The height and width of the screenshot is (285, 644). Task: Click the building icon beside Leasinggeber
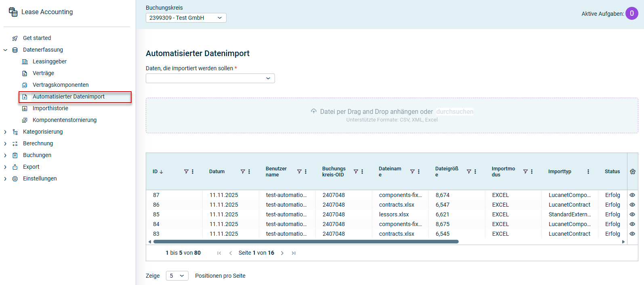(25, 62)
